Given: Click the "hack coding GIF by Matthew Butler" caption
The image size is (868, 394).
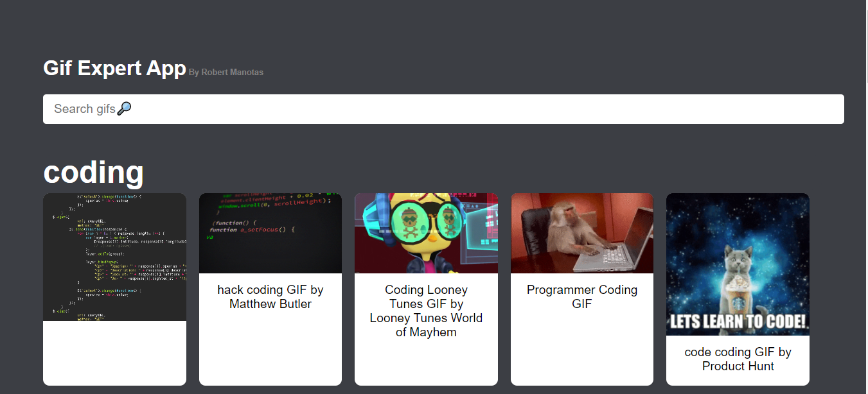Looking at the screenshot, I should click(270, 296).
